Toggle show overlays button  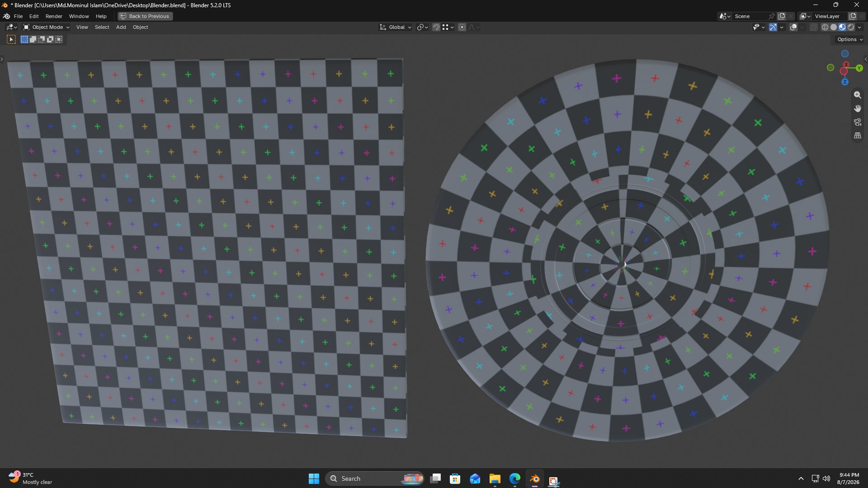793,28
